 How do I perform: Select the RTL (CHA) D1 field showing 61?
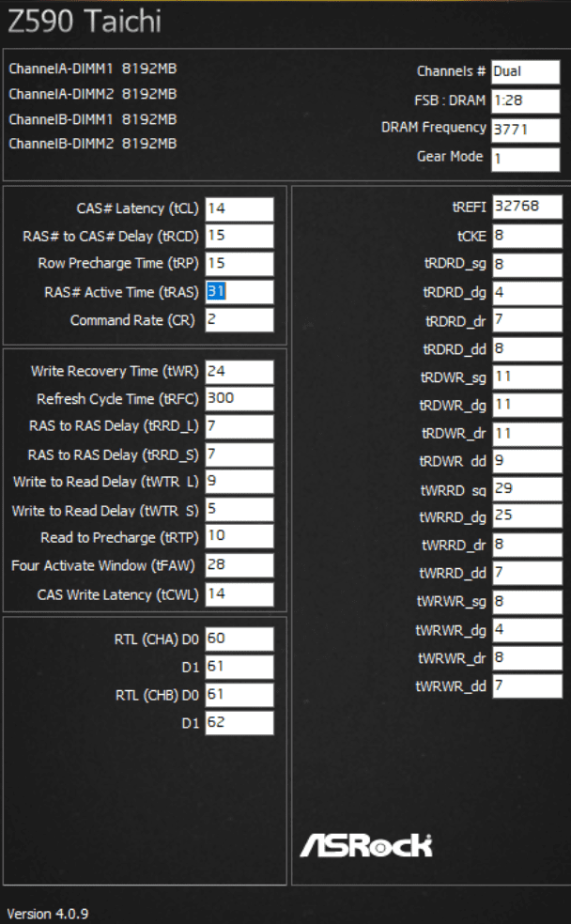tap(239, 667)
